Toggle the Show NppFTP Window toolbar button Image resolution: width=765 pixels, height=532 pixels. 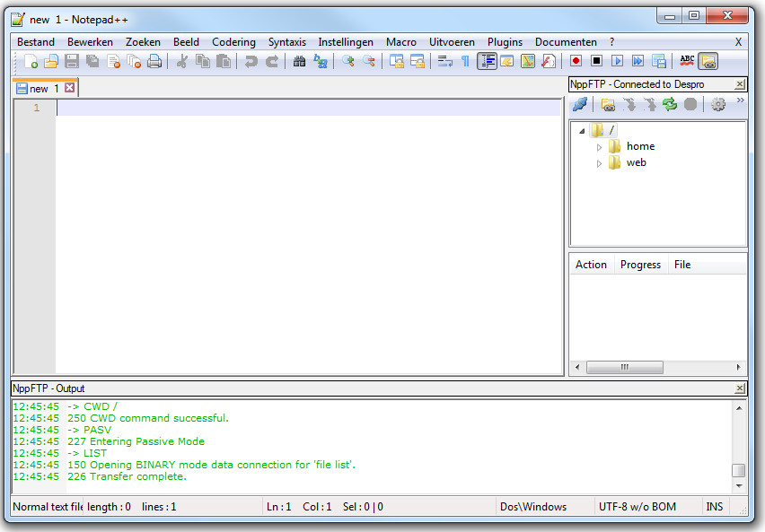[708, 61]
